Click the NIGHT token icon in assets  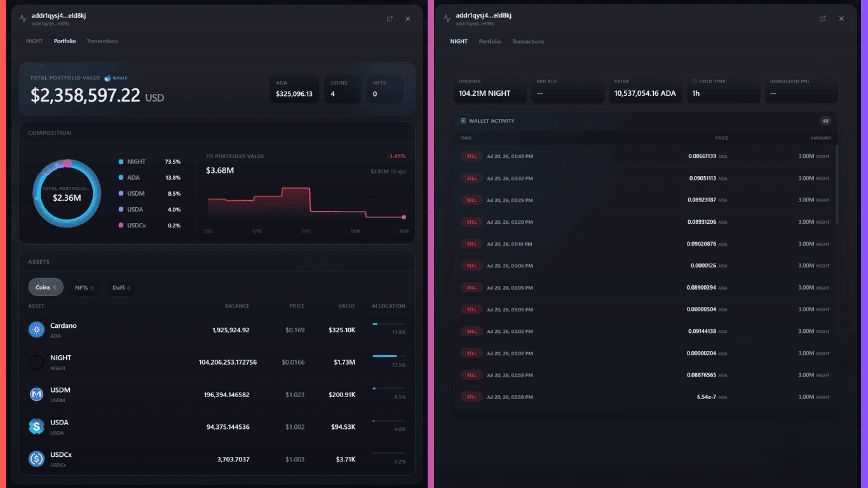36,362
